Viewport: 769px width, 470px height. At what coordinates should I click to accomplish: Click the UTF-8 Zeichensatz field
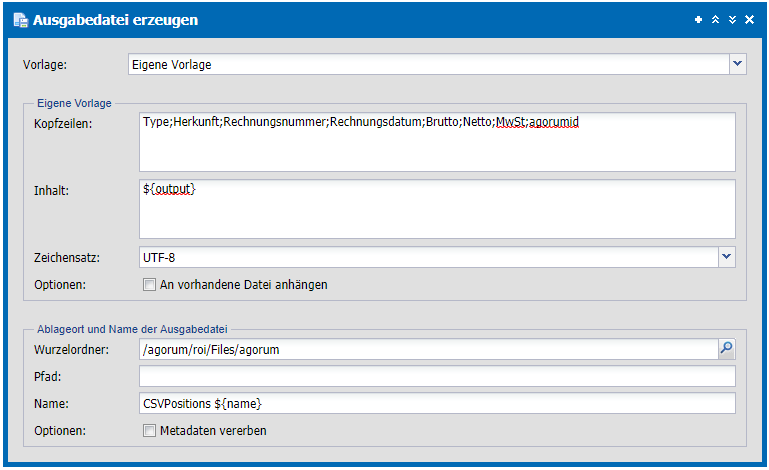click(x=429, y=257)
